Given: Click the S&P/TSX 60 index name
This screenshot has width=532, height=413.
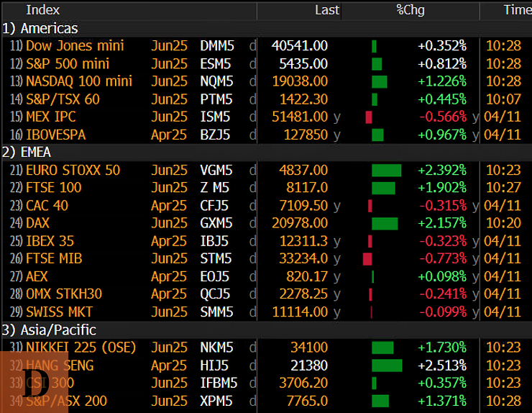Looking at the screenshot, I should click(63, 99).
